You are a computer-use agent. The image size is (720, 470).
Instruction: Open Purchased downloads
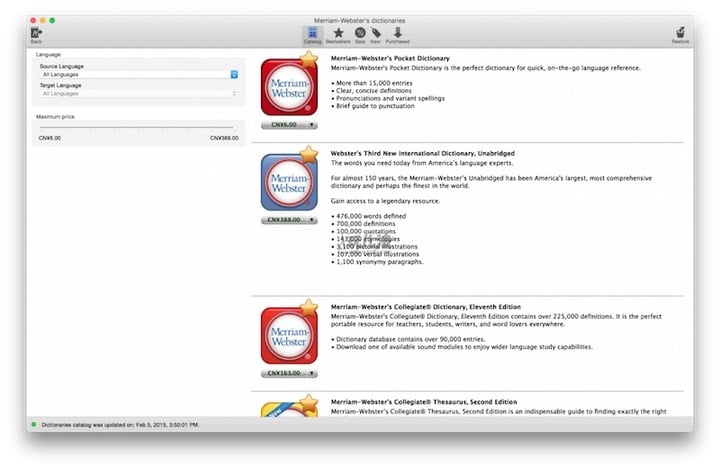pyautogui.click(x=397, y=34)
